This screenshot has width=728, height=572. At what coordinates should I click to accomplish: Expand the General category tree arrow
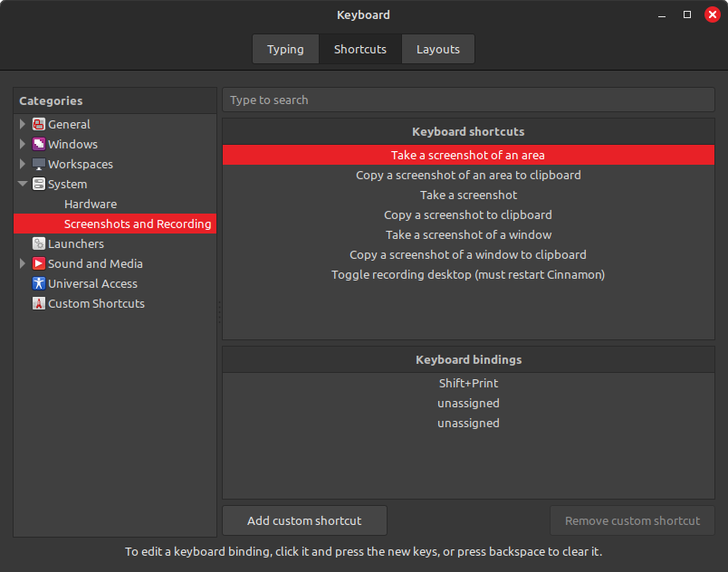(x=23, y=125)
